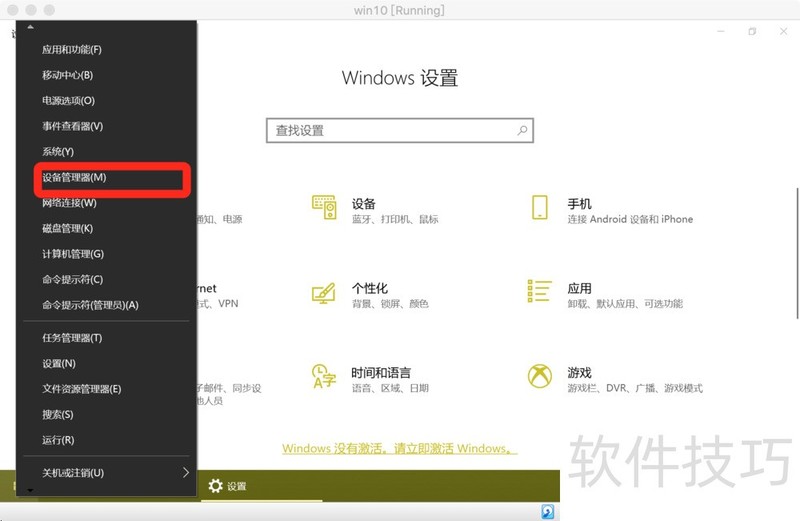Click the gear icon on the taskbar
The width and height of the screenshot is (800, 521).
click(215, 486)
